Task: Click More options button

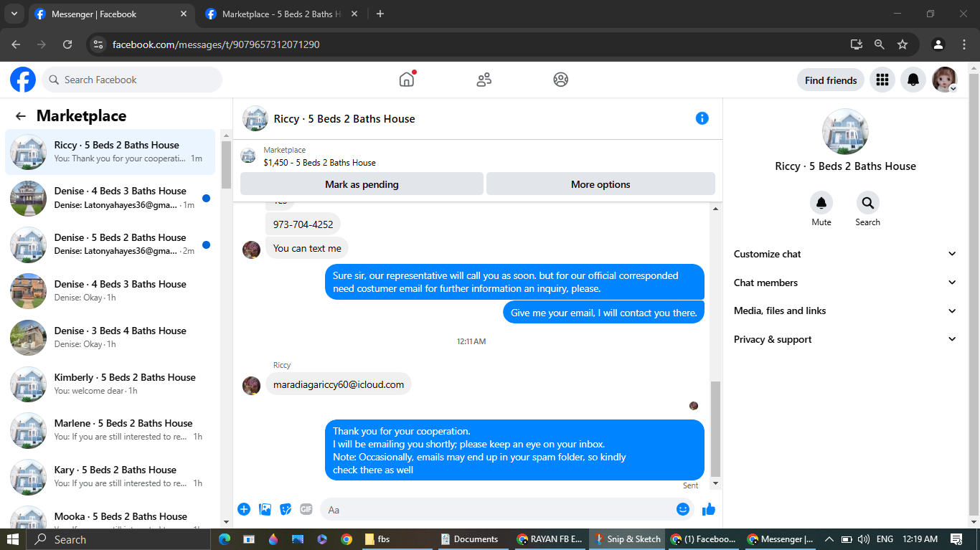Action: tap(600, 184)
